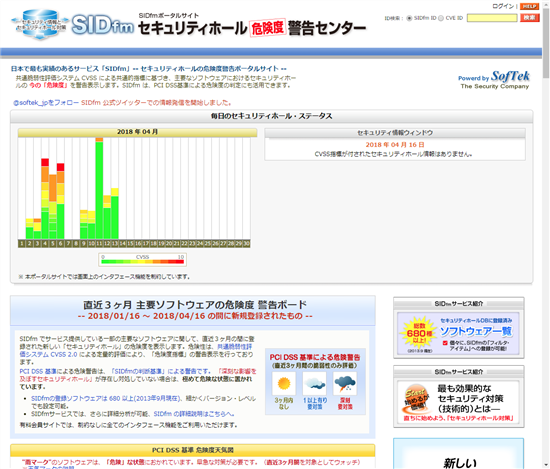This screenshot has height=469, width=550.
Task: Click the 2018 年 04 月 chart header
Action: point(138,132)
